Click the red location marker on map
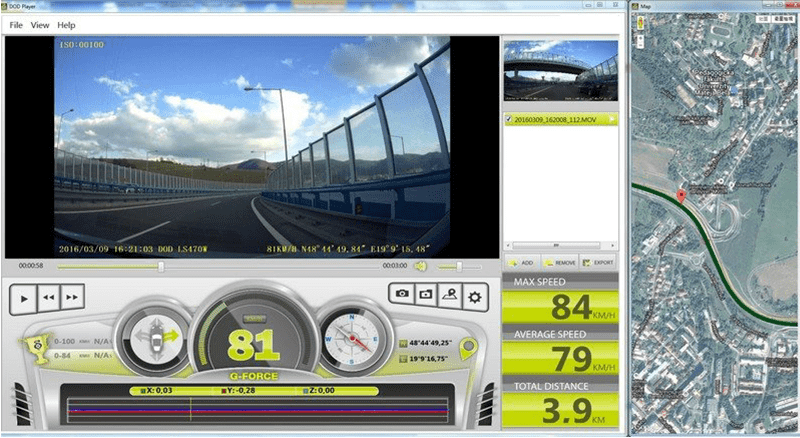The image size is (800, 438). tap(682, 194)
